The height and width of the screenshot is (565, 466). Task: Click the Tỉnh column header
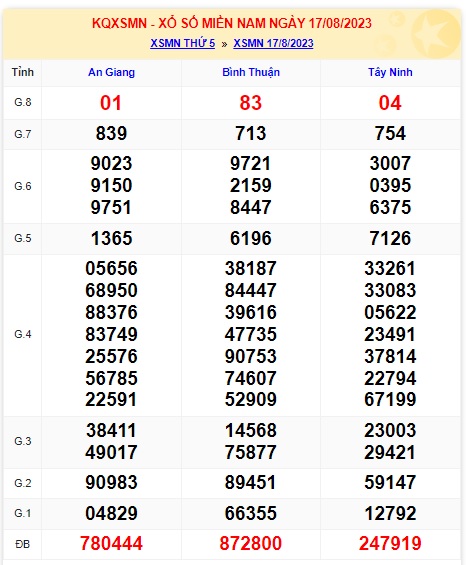(x=23, y=72)
